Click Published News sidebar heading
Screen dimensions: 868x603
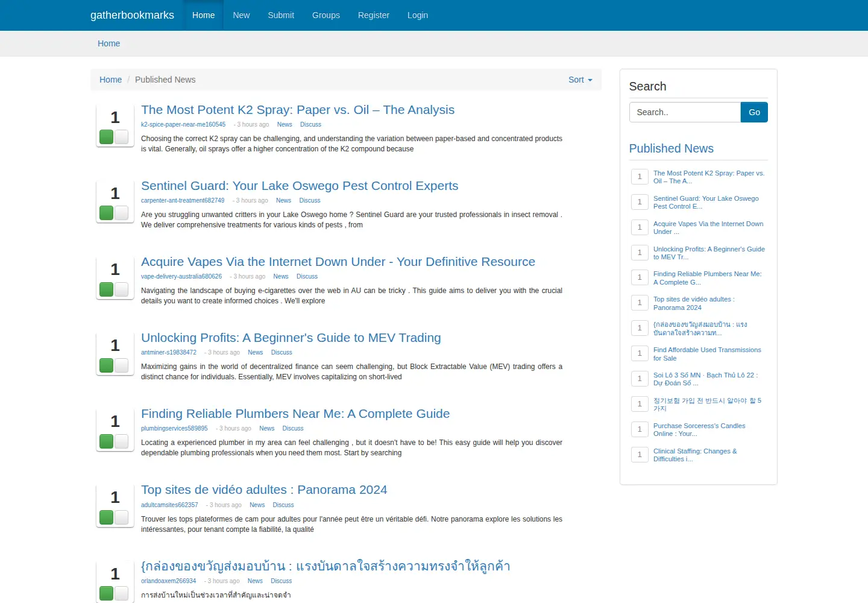tap(671, 148)
